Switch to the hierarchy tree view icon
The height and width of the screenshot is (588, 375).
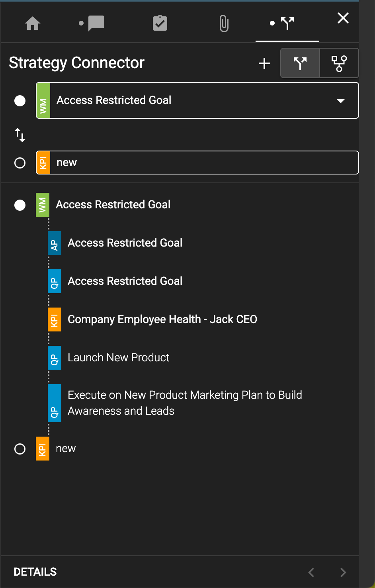pos(339,63)
